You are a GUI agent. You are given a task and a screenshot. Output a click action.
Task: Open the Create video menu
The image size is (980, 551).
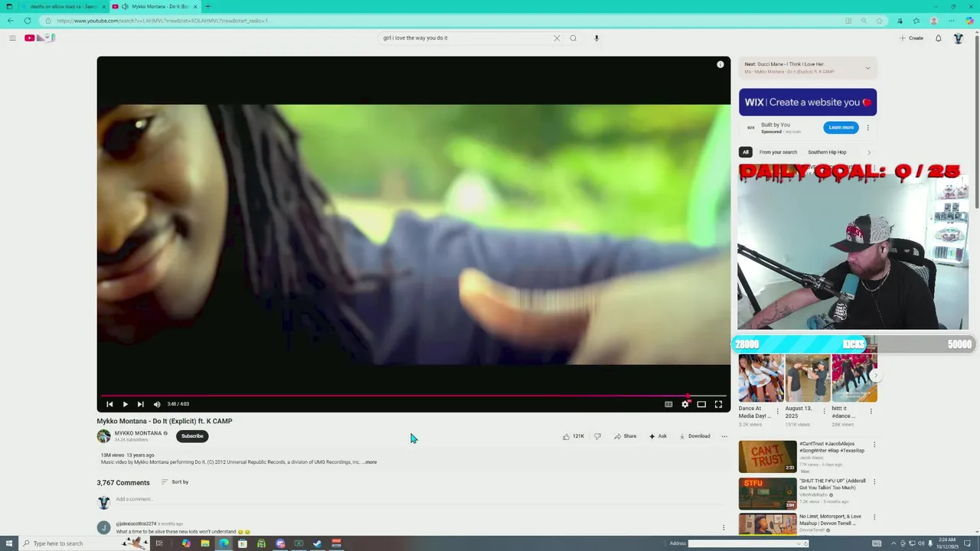tap(911, 37)
